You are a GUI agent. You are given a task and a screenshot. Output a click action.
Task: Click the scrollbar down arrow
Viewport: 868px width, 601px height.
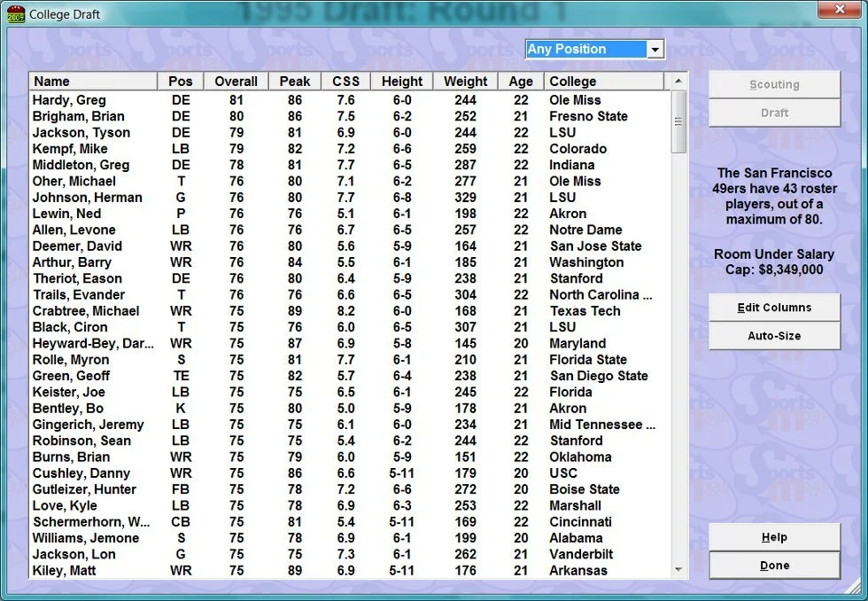pos(678,571)
